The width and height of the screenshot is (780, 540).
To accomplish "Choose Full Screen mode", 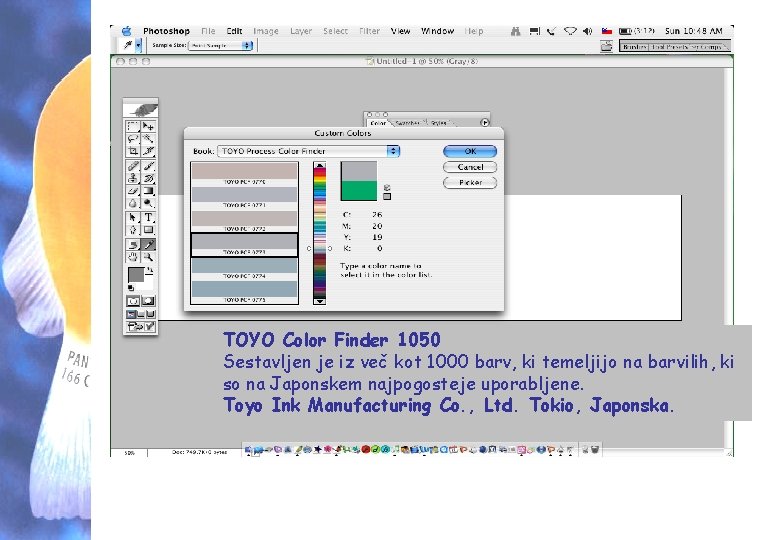I will [x=150, y=314].
